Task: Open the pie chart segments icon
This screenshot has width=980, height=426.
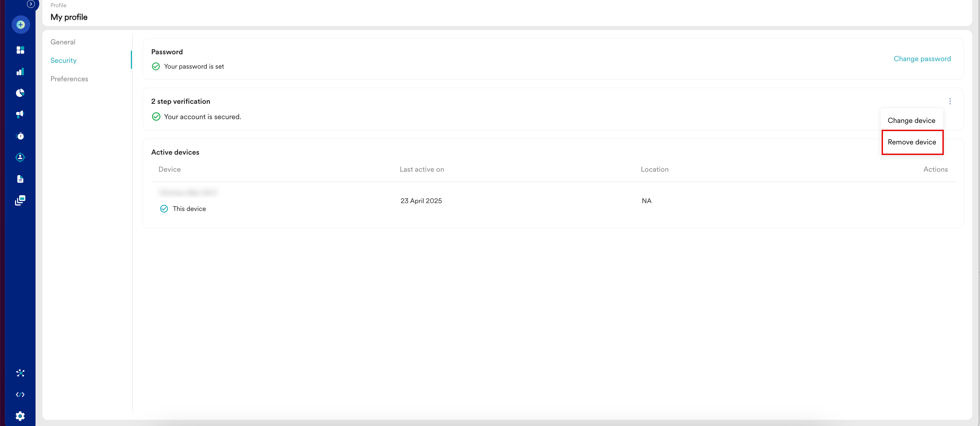Action: coord(20,93)
